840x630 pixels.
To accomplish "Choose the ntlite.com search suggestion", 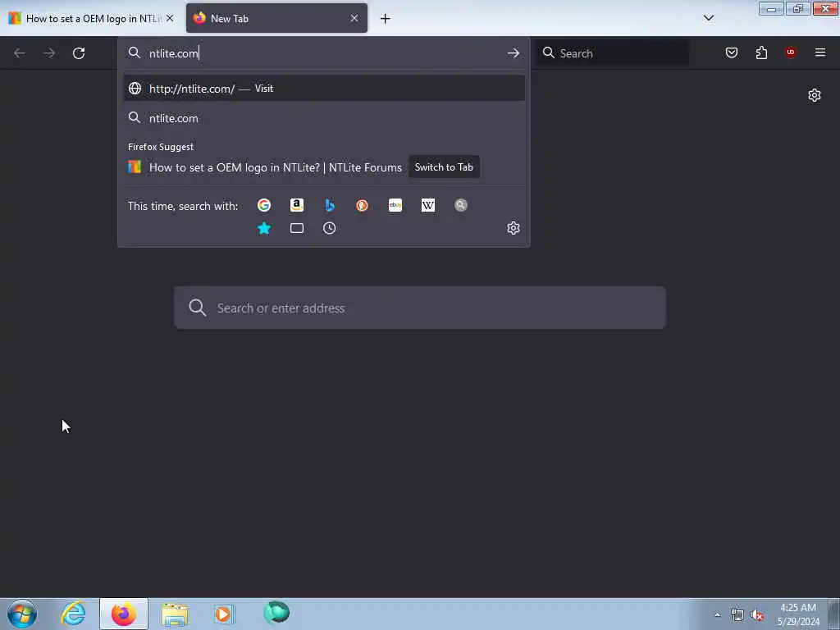I will pos(324,118).
